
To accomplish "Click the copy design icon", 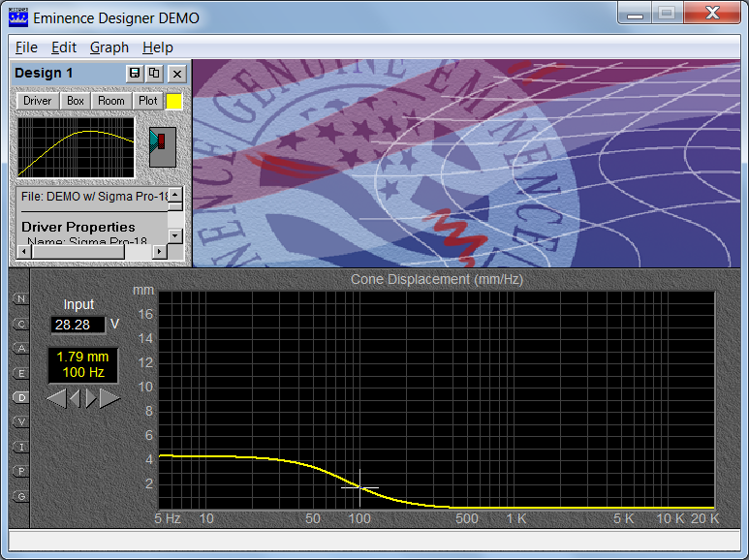I will (154, 73).
